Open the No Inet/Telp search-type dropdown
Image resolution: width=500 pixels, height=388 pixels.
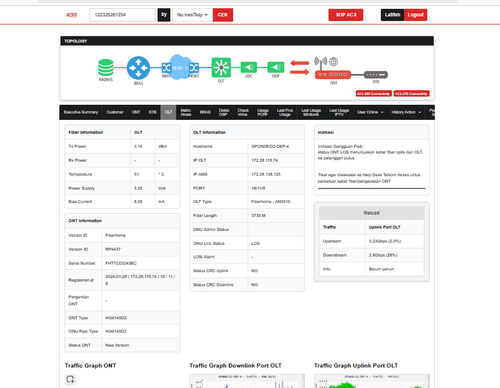192,15
